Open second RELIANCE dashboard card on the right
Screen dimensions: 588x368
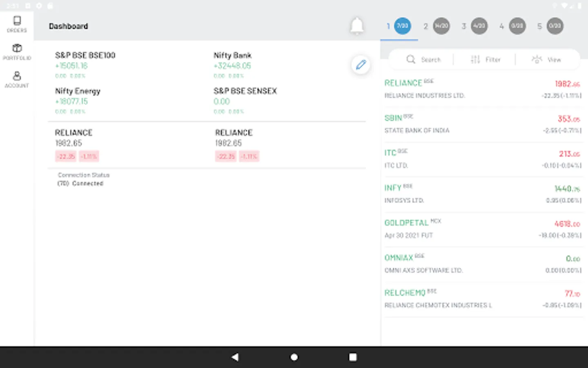tap(237, 145)
